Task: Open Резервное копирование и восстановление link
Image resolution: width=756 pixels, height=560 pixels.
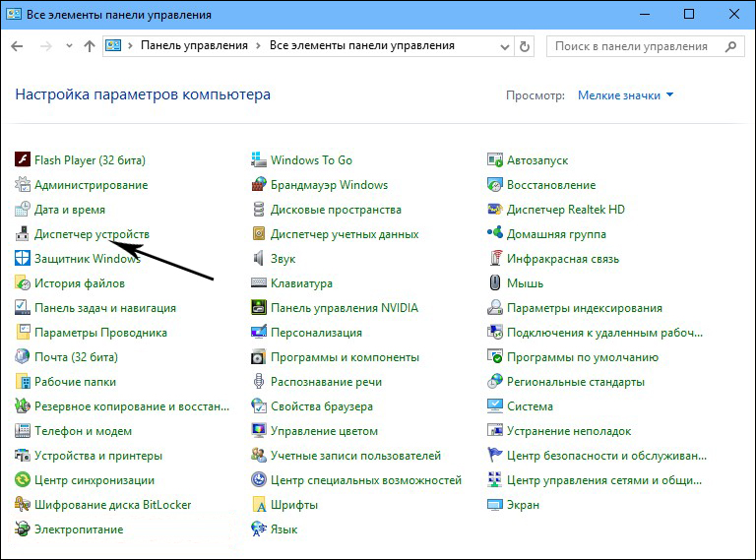Action: point(132,406)
